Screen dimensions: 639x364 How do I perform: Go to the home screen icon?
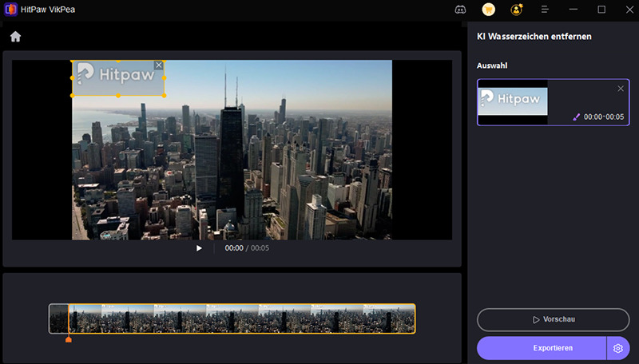pyautogui.click(x=15, y=37)
